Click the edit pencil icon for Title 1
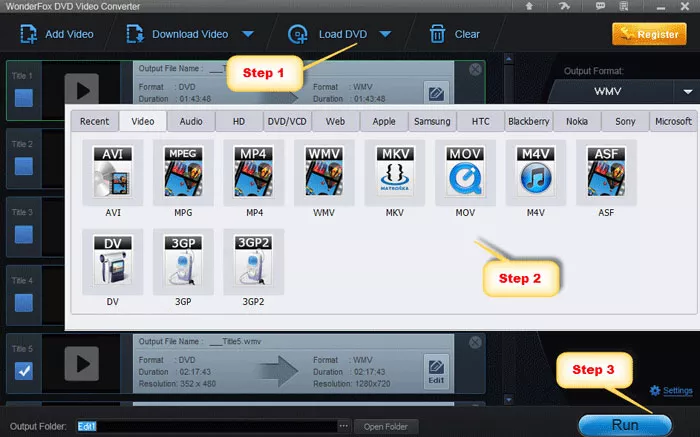This screenshot has height=437, width=700. [x=436, y=93]
